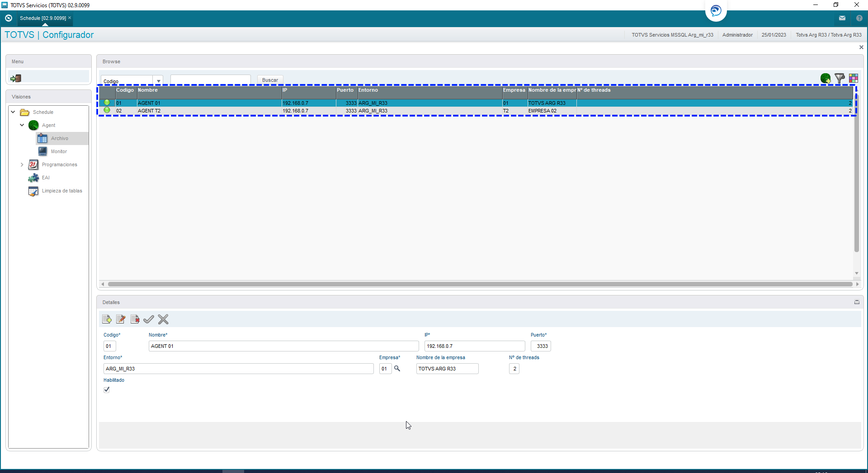Minimize the Detalles panel

[x=857, y=302]
